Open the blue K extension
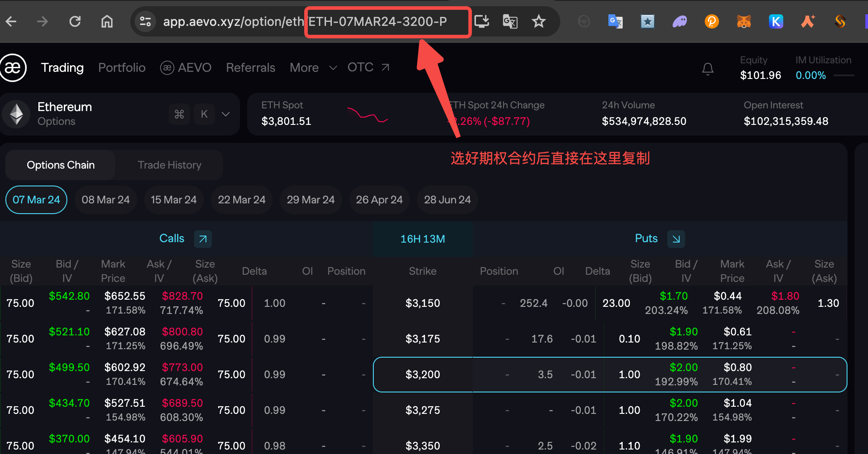 tap(776, 21)
